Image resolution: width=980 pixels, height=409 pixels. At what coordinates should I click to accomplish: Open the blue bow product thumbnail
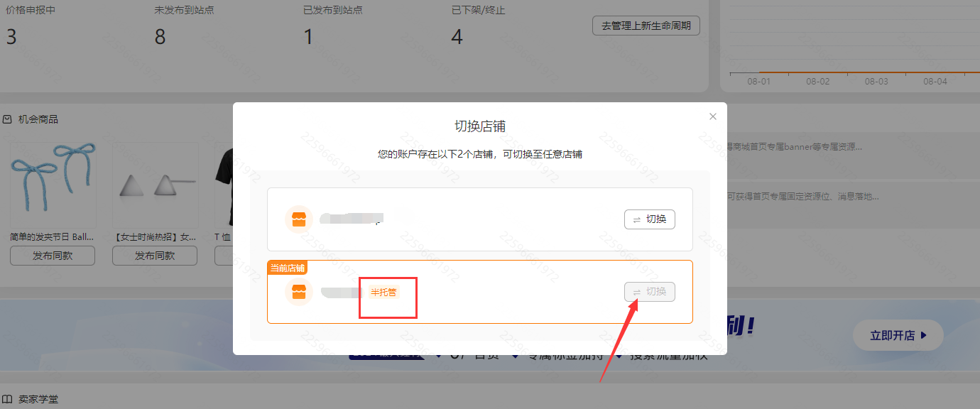(x=53, y=183)
